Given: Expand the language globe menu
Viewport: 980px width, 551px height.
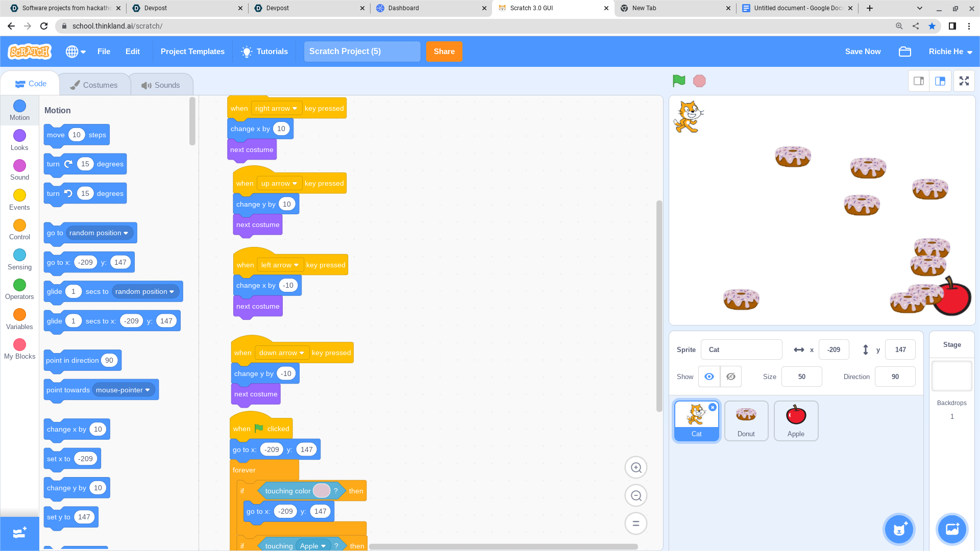Looking at the screenshot, I should (x=76, y=52).
